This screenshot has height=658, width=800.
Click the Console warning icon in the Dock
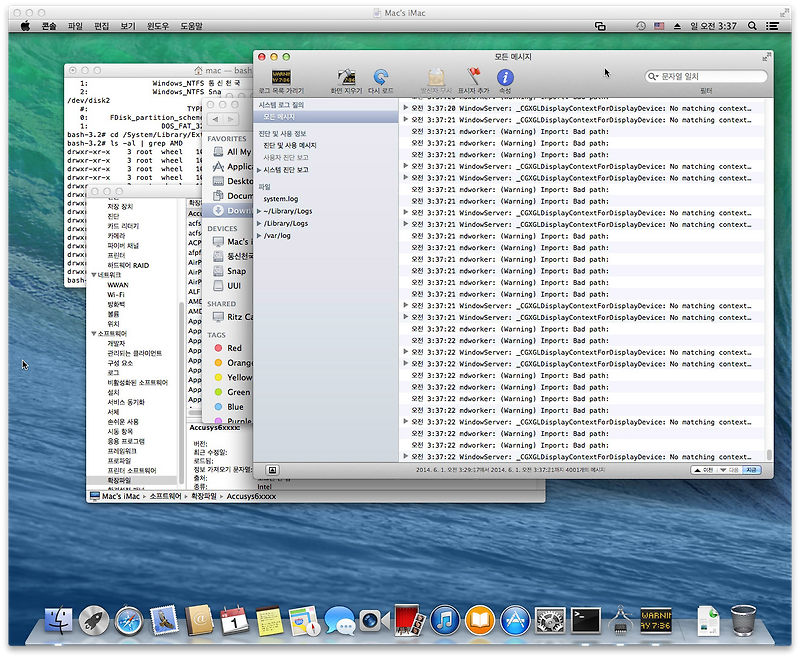656,620
